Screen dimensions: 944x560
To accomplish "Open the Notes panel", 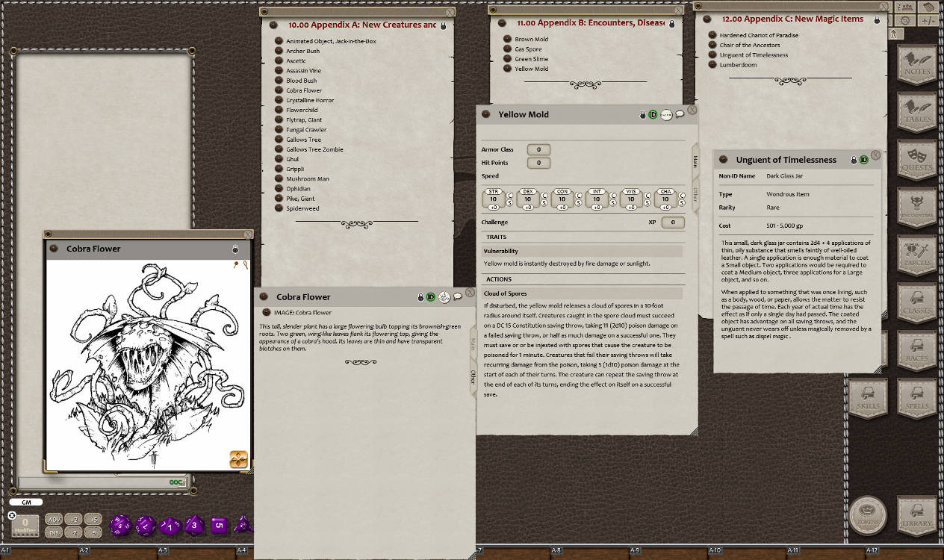I will (x=916, y=63).
